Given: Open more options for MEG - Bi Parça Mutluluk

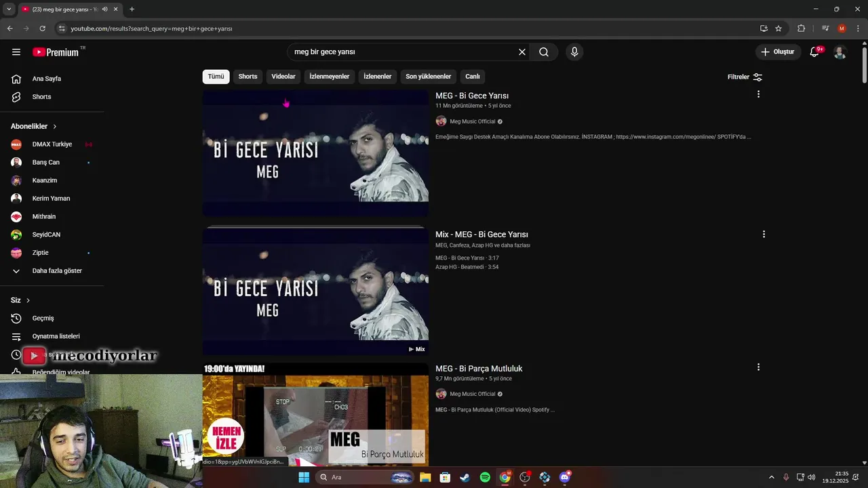Looking at the screenshot, I should pos(758,367).
